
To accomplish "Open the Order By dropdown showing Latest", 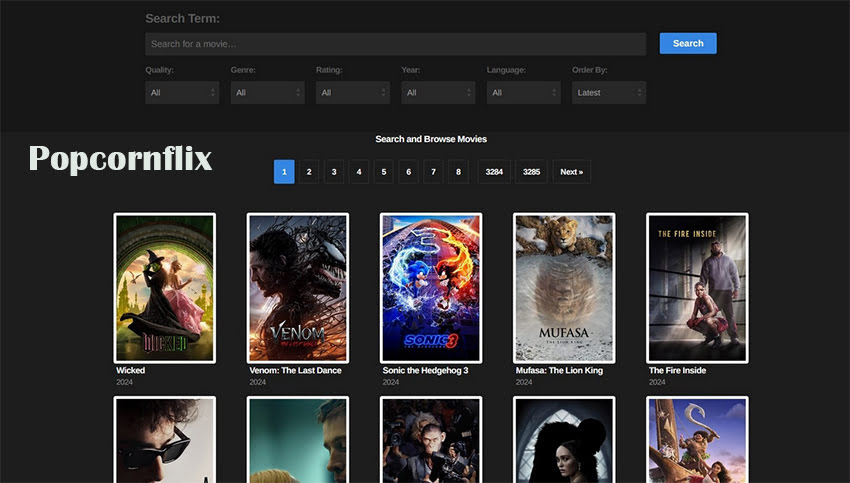I will coord(609,93).
